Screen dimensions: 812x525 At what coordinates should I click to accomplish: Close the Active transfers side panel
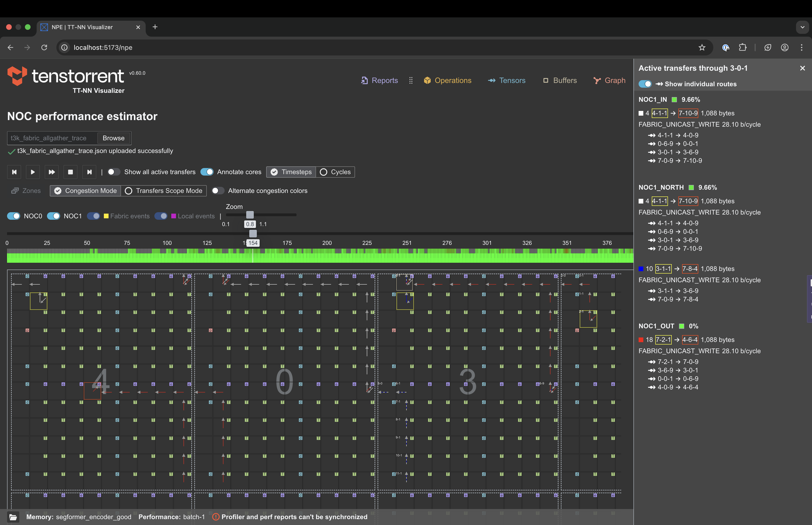pos(802,68)
